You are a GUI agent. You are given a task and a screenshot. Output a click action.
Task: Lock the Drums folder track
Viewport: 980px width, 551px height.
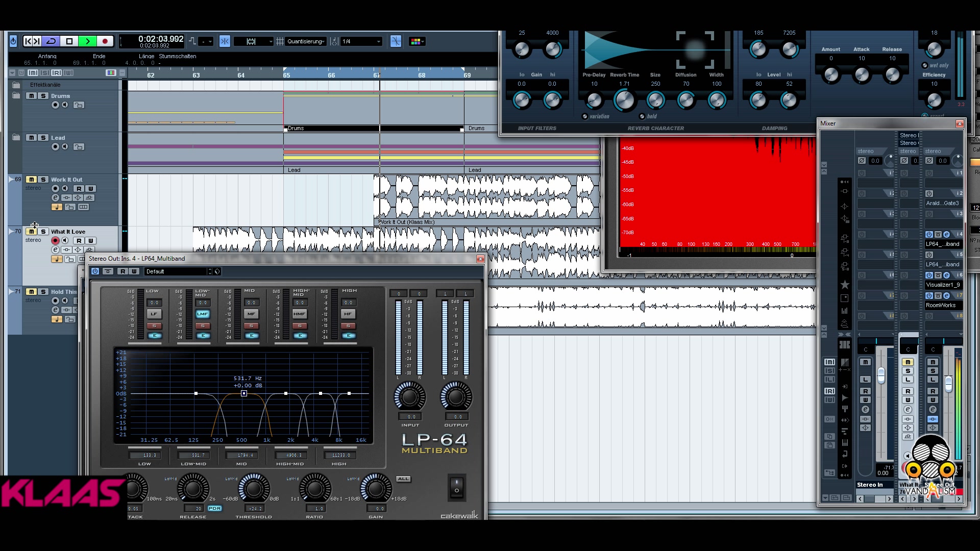coord(79,105)
